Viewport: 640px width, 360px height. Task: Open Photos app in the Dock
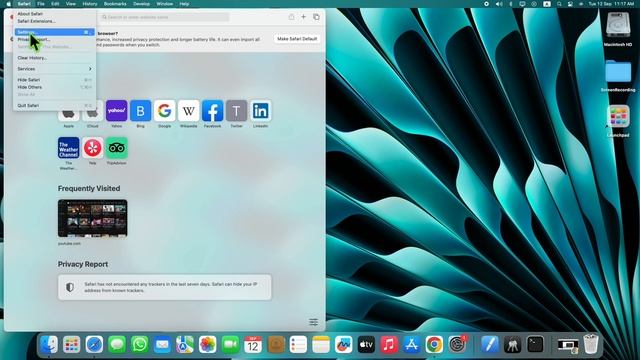pyautogui.click(x=207, y=345)
